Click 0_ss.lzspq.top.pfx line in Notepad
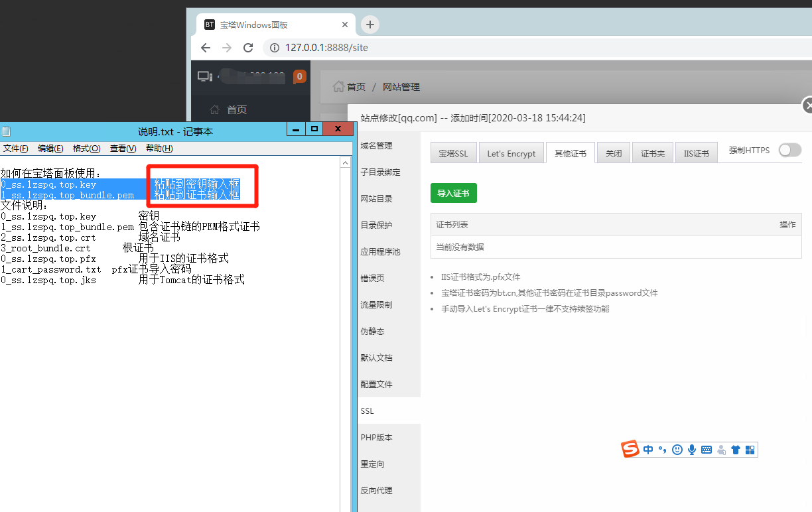Viewport: 812px width, 512px height. [x=115, y=259]
